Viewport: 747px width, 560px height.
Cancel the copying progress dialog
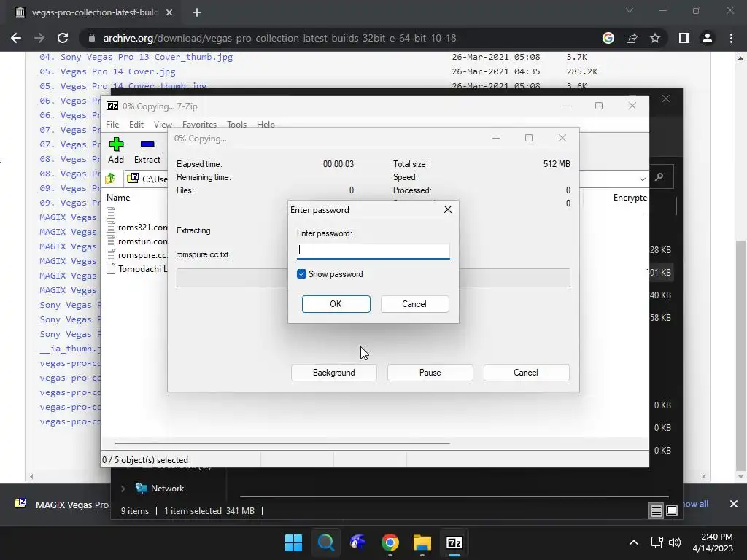click(526, 373)
